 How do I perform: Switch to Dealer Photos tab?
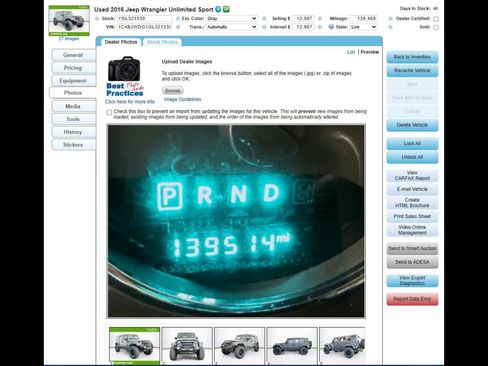tap(121, 42)
